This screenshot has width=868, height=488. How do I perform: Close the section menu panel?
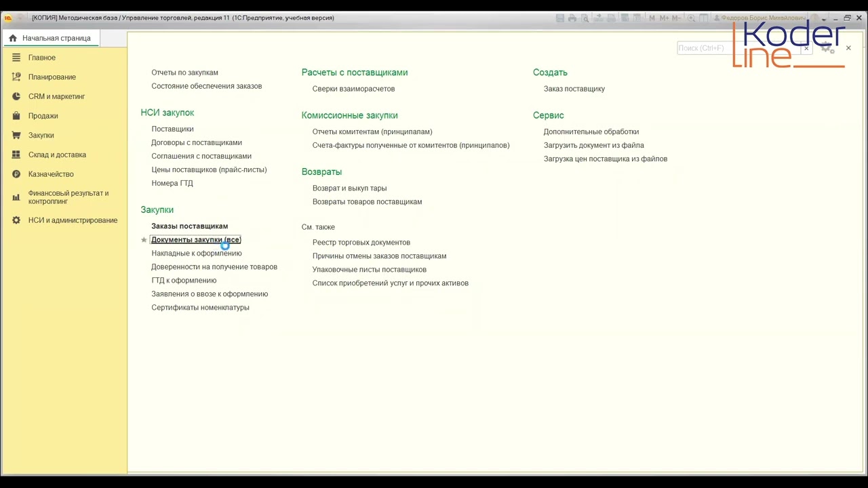pyautogui.click(x=848, y=48)
